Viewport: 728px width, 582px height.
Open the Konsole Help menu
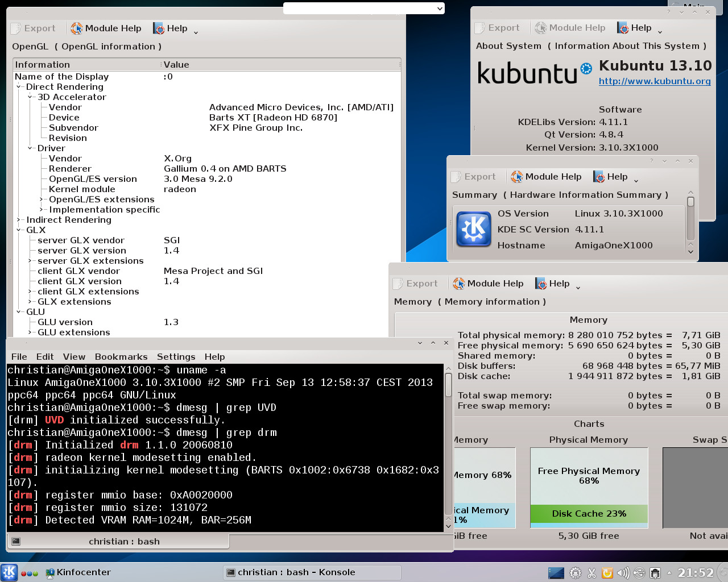tap(215, 357)
